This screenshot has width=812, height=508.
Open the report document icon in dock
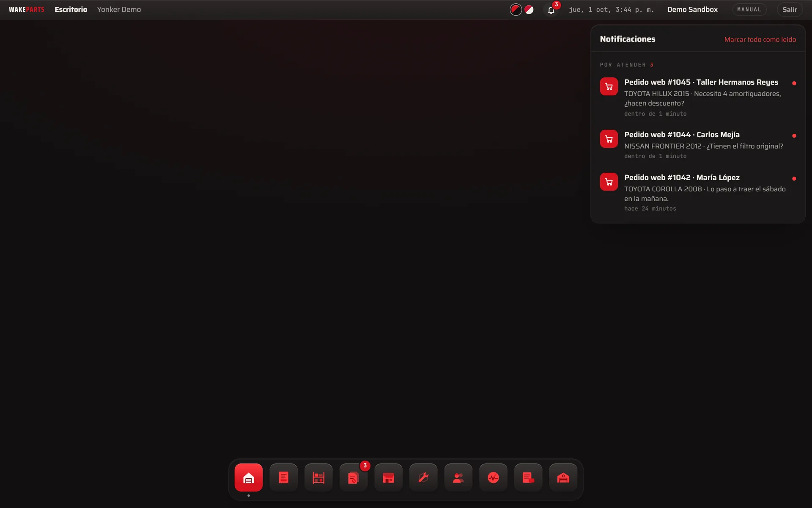[x=528, y=478]
